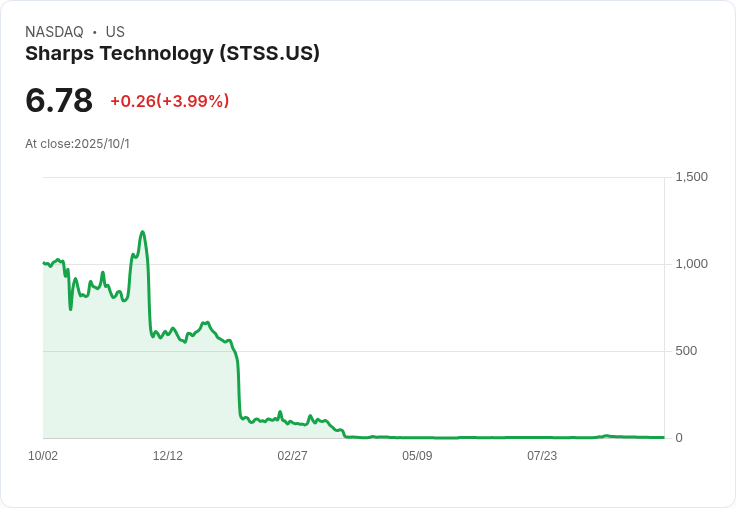The width and height of the screenshot is (736, 508).
Task: Click the Sharps Technology (STSS.US) title
Action: click(172, 54)
